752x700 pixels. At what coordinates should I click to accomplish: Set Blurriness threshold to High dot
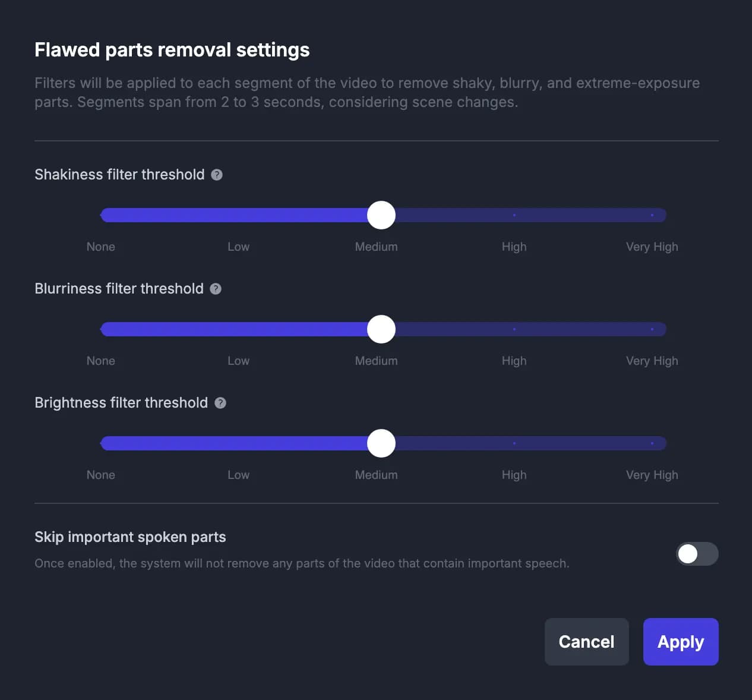(514, 329)
